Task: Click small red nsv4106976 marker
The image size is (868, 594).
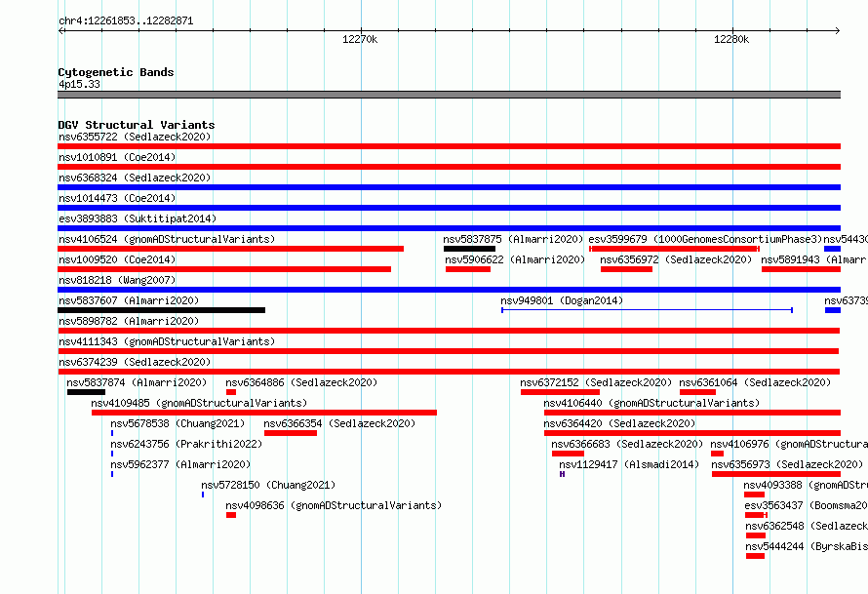Action: 718,454
